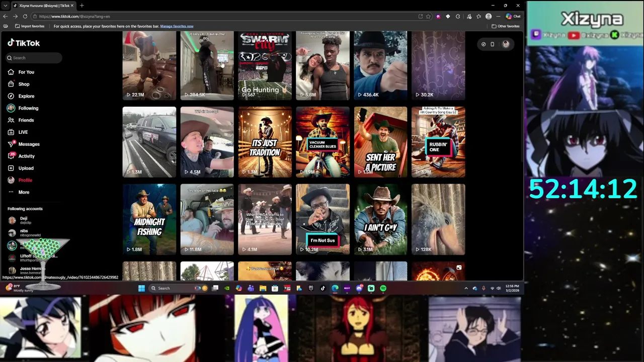Viewport: 644px width, 362px height.
Task: Open the taskbar clock and date
Action: coord(512,288)
